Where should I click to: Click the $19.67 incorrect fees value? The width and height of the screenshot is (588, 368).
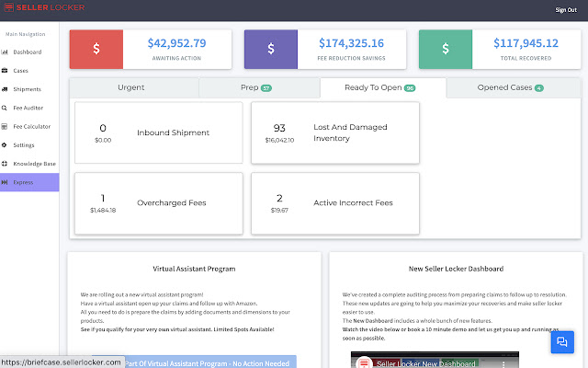click(279, 211)
